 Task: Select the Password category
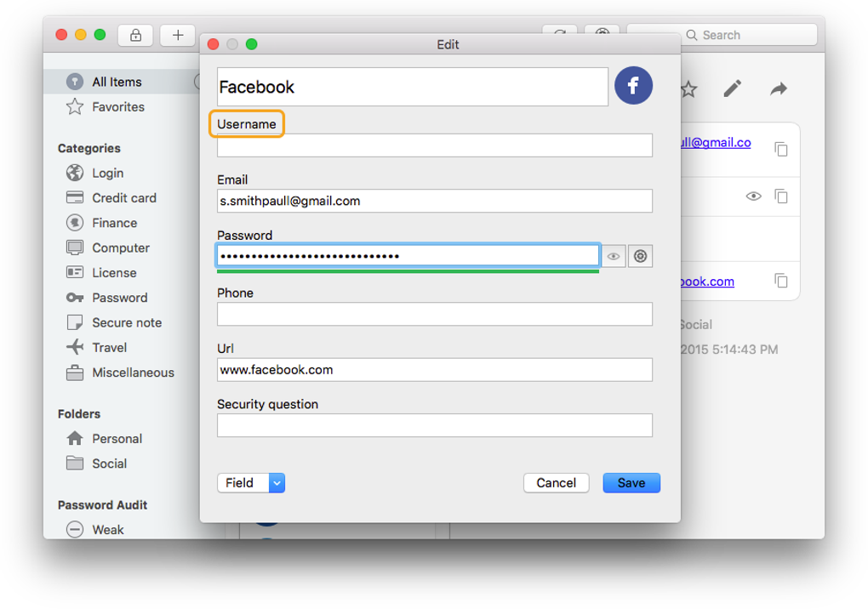pos(120,298)
